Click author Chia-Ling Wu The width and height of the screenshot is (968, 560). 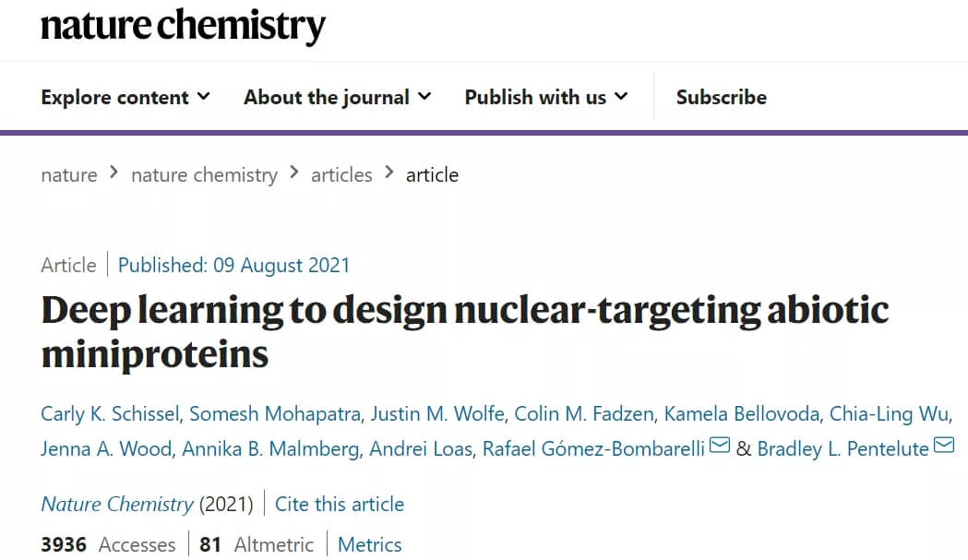(x=889, y=413)
